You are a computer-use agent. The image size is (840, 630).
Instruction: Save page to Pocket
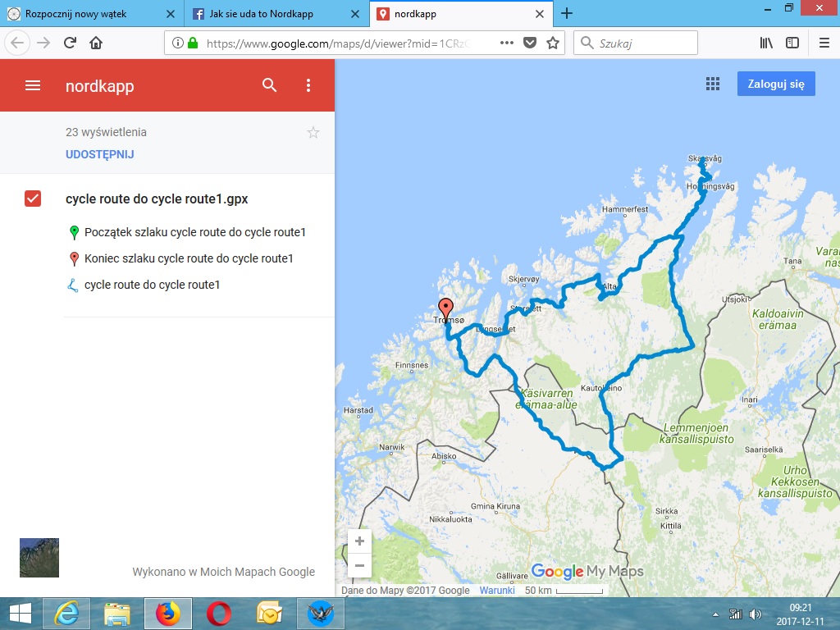pos(530,43)
